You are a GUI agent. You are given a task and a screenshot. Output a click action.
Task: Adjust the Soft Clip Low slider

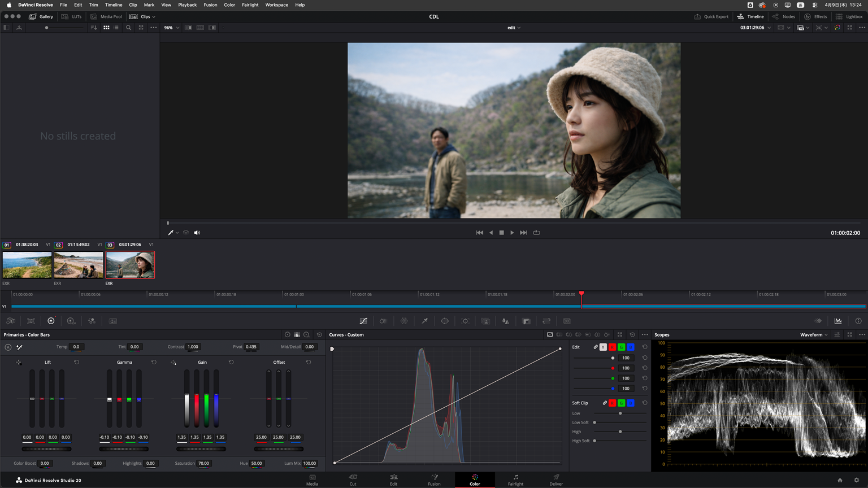[x=620, y=413]
